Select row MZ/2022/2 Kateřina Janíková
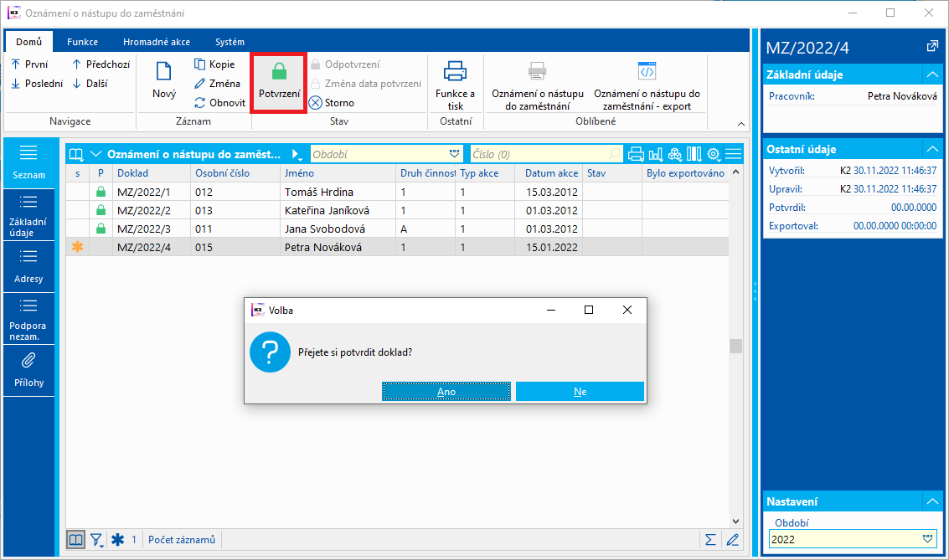This screenshot has height=560, width=949. (397, 210)
